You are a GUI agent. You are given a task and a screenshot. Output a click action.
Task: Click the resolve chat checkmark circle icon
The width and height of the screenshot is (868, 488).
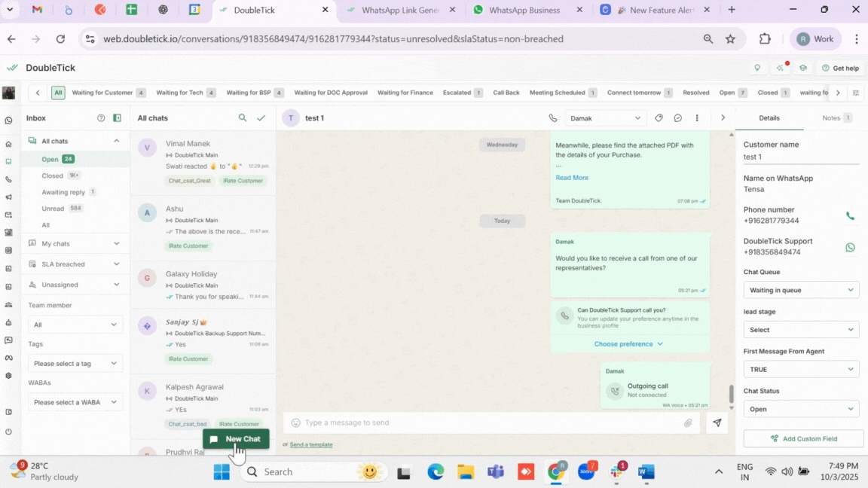(x=678, y=118)
